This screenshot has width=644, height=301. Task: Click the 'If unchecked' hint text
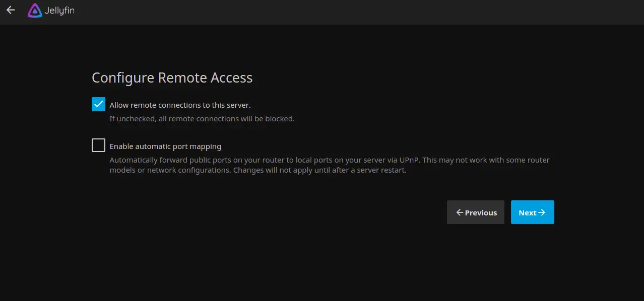click(202, 119)
